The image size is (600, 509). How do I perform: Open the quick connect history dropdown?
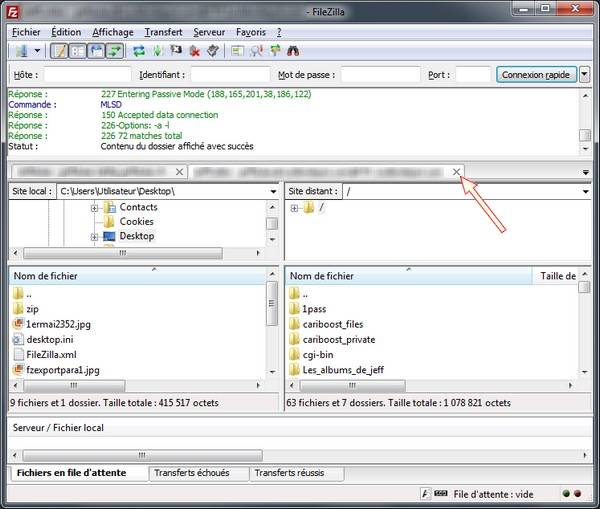(x=584, y=75)
